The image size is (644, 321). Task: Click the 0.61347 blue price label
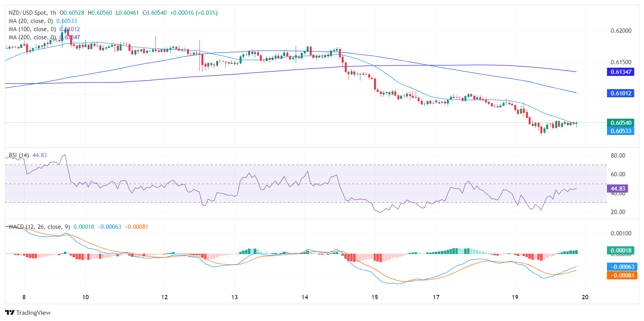[621, 72]
